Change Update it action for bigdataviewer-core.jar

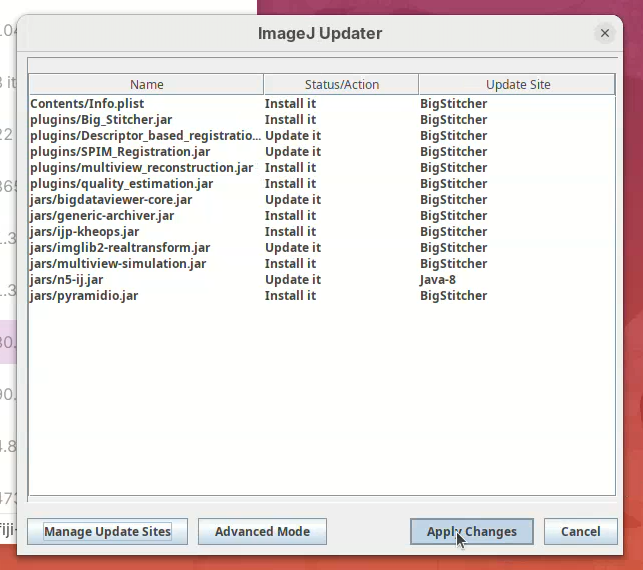292,199
